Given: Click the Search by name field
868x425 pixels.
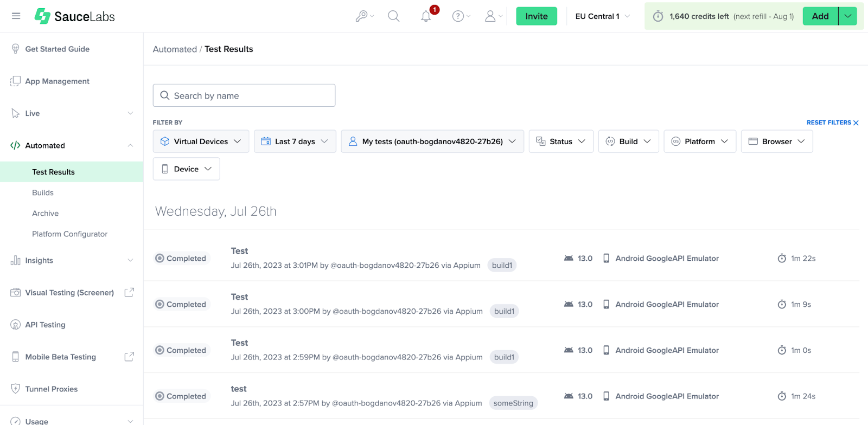Looking at the screenshot, I should click(244, 95).
